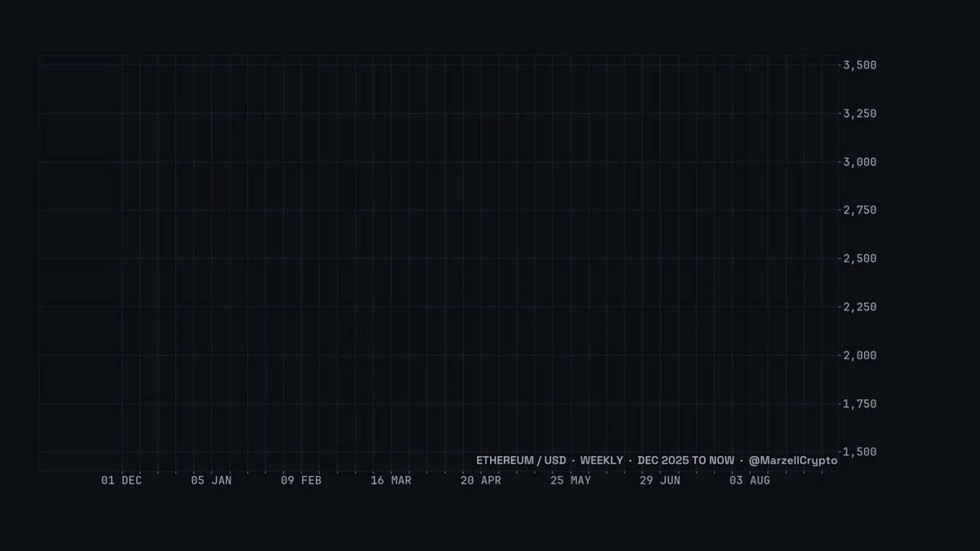980x551 pixels.
Task: Click the 29 JUN date label
Action: (660, 481)
